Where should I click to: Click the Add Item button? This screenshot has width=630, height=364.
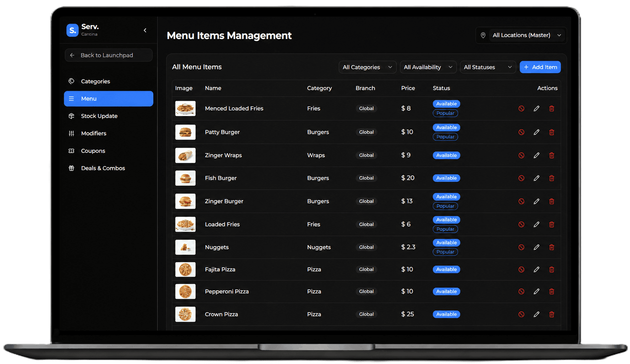[540, 67]
